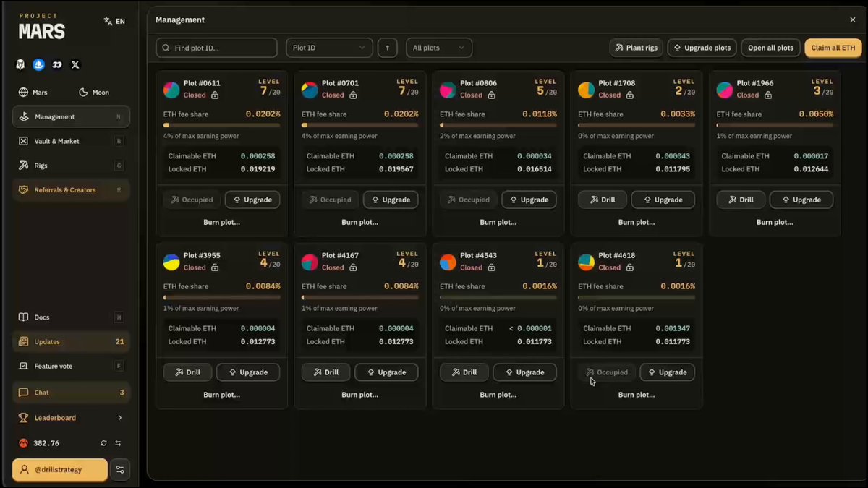Switch to the Mars tab
Screen dimensions: 868x488
(33, 93)
